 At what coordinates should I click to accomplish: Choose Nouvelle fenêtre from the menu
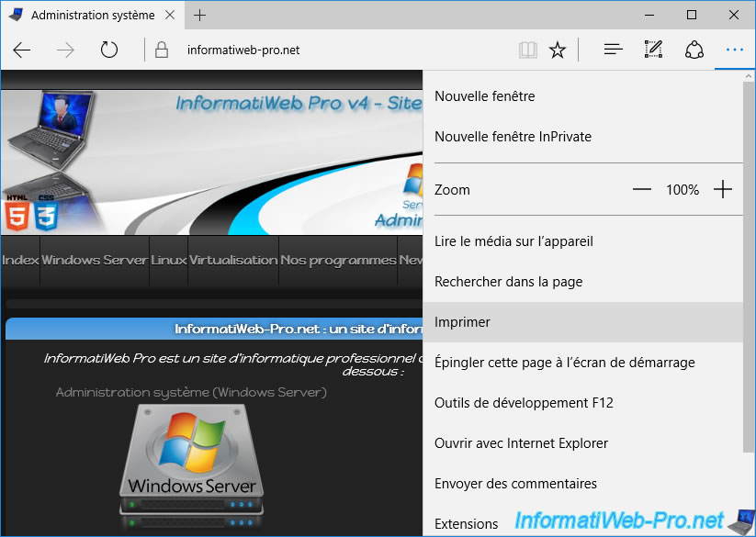pos(583,96)
